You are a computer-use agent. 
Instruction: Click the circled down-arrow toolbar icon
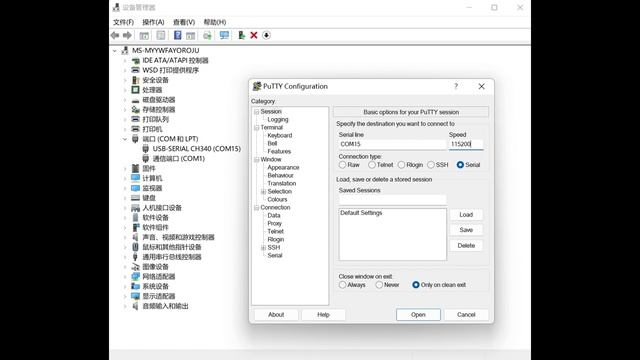(x=266, y=36)
